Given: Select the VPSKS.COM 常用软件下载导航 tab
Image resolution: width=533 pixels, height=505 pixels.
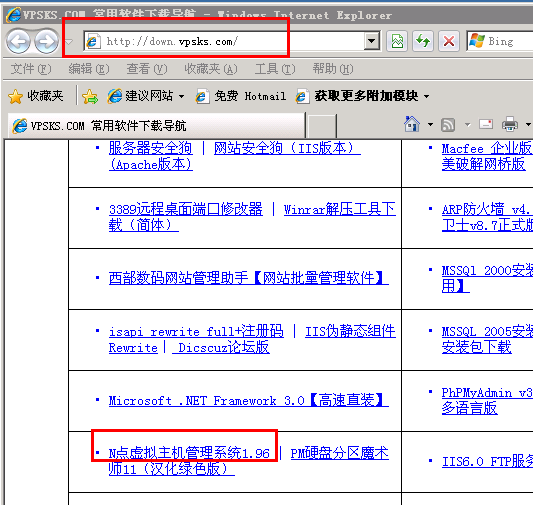Looking at the screenshot, I should (156, 126).
